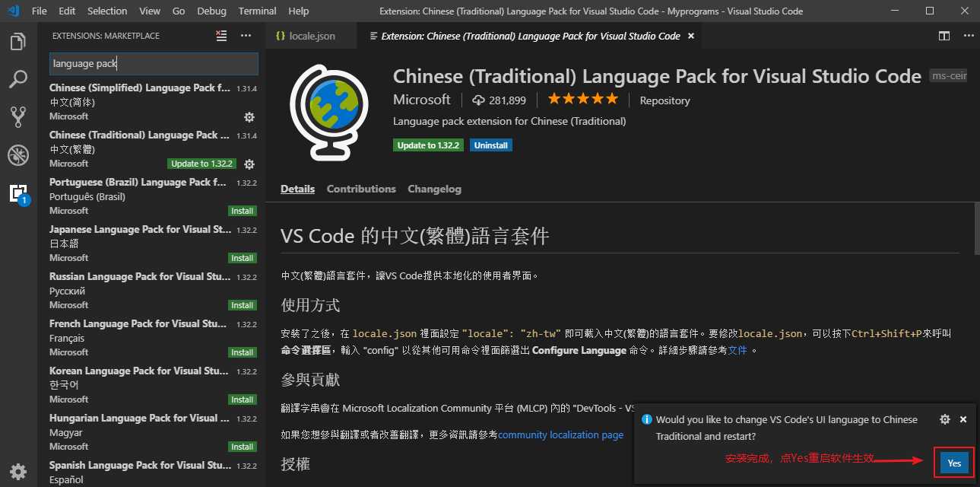
Task: Switch to the locale.json tab
Action: [312, 36]
